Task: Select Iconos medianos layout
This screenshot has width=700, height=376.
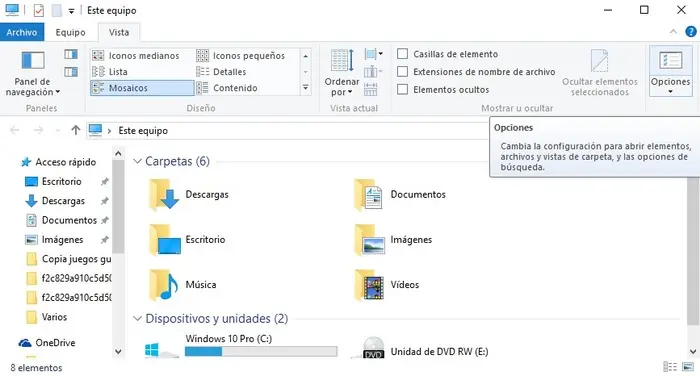Action: click(135, 55)
